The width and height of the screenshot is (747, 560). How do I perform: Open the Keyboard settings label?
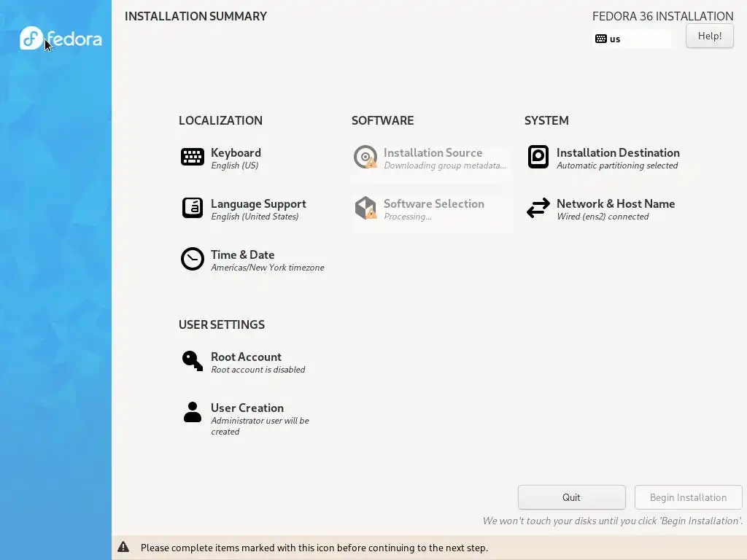pos(236,152)
